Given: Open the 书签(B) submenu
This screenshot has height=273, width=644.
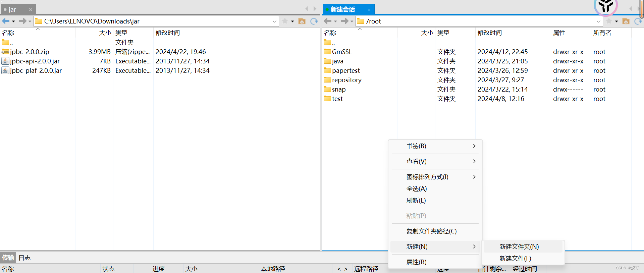Looking at the screenshot, I should tap(435, 146).
